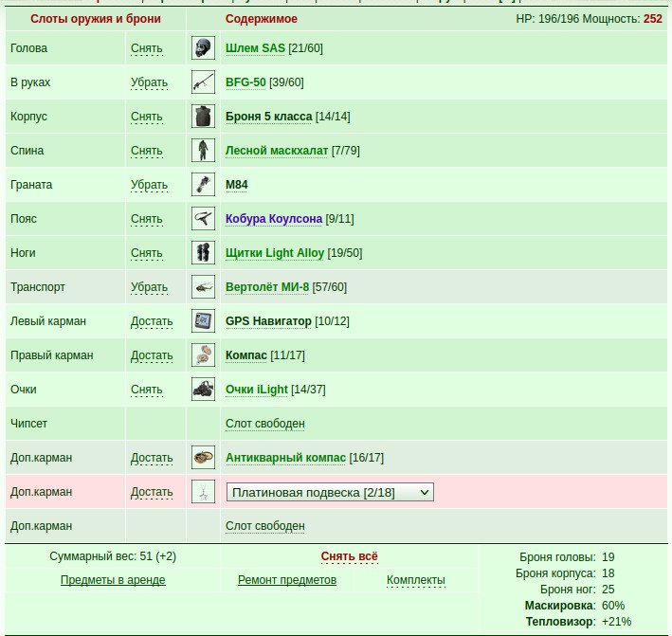Click the free Чипсет slot text

264,424
